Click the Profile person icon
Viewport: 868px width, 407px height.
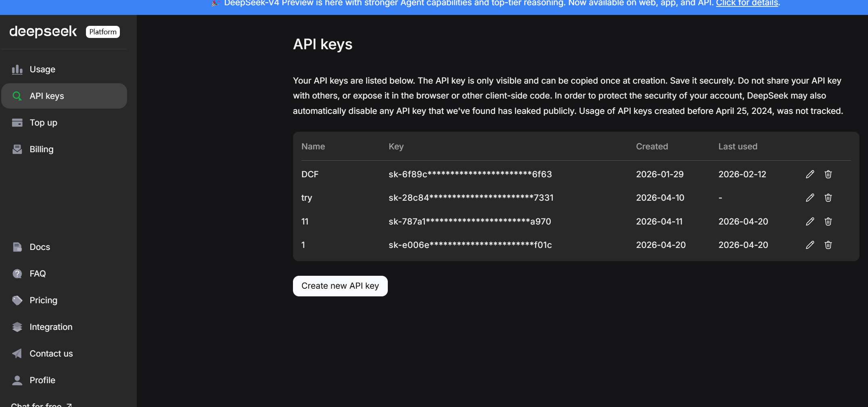pos(17,380)
